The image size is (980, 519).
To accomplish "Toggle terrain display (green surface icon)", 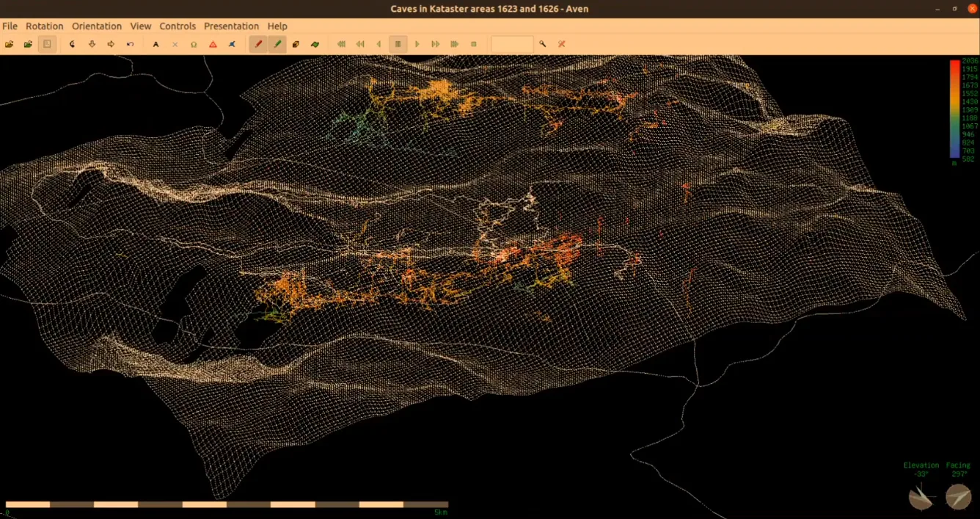I will (x=315, y=44).
